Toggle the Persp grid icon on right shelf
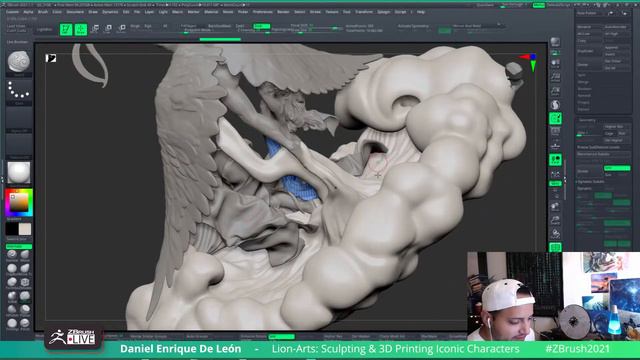This screenshot has width=640, height=360. point(555,77)
